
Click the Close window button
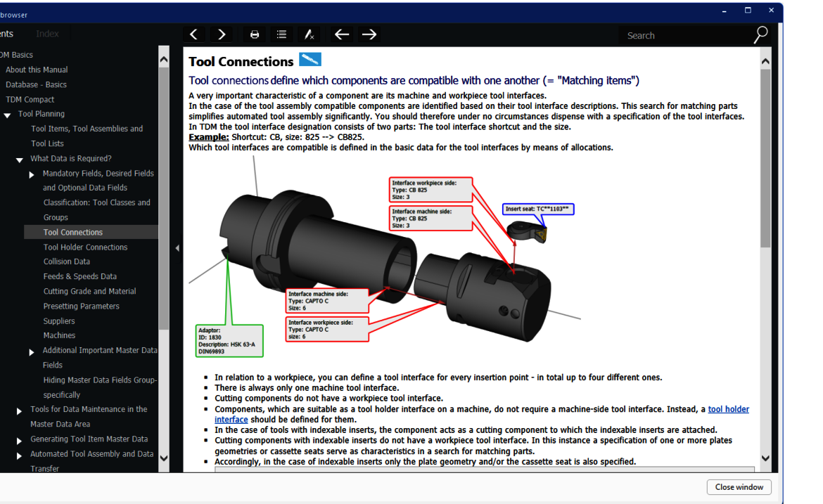[x=739, y=487]
